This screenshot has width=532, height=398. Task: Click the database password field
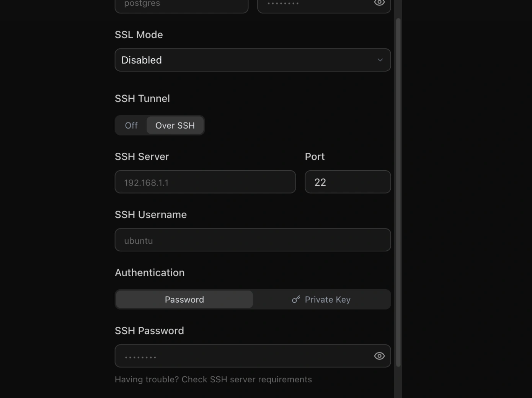pos(318,4)
